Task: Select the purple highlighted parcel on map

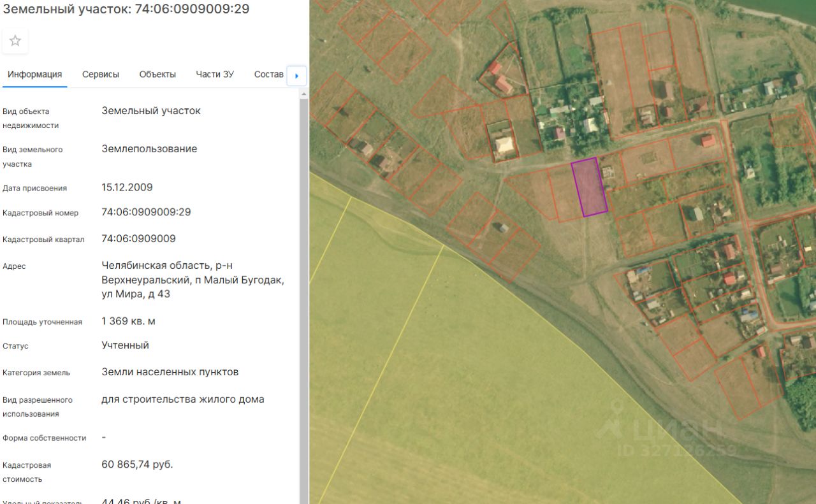Action: (x=589, y=187)
